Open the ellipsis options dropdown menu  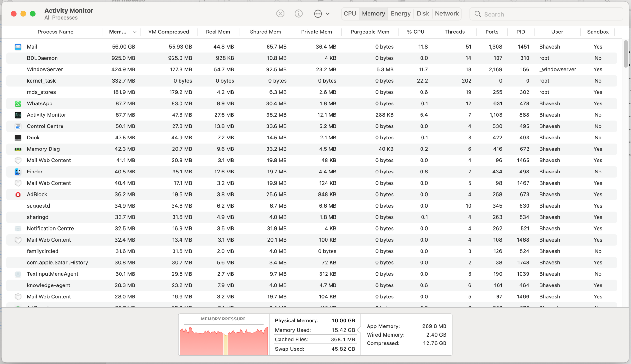pyautogui.click(x=321, y=14)
